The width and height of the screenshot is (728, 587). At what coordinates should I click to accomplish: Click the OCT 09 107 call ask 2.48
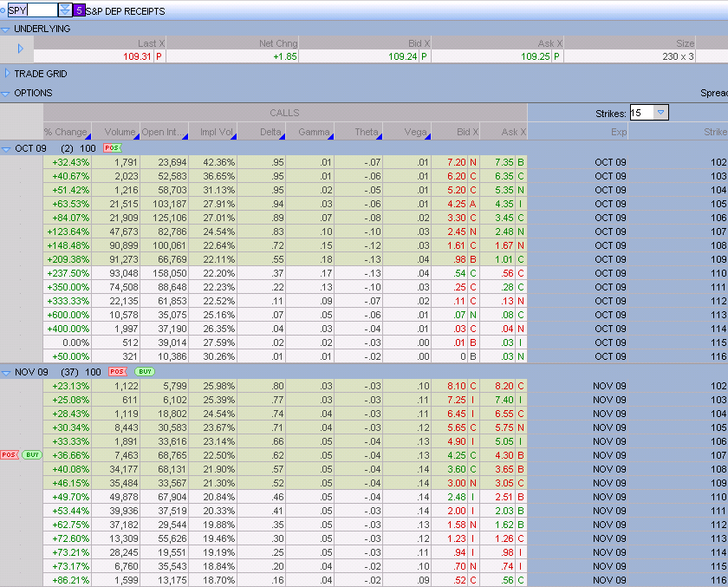pyautogui.click(x=504, y=232)
